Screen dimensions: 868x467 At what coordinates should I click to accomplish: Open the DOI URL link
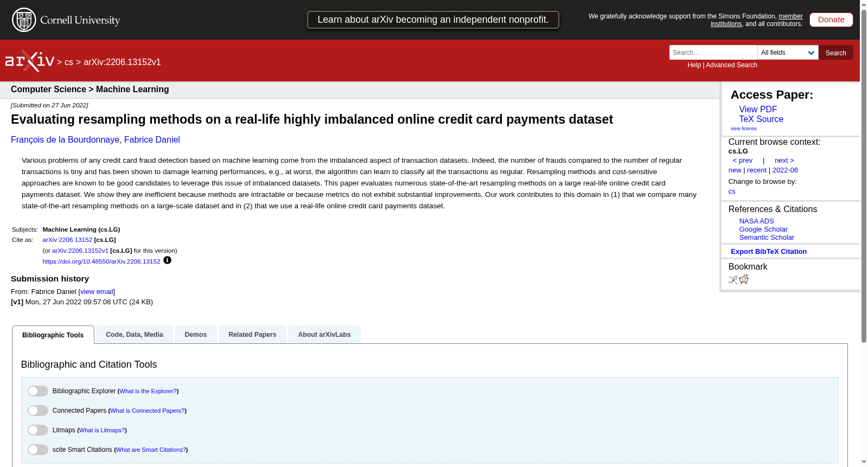tap(101, 261)
